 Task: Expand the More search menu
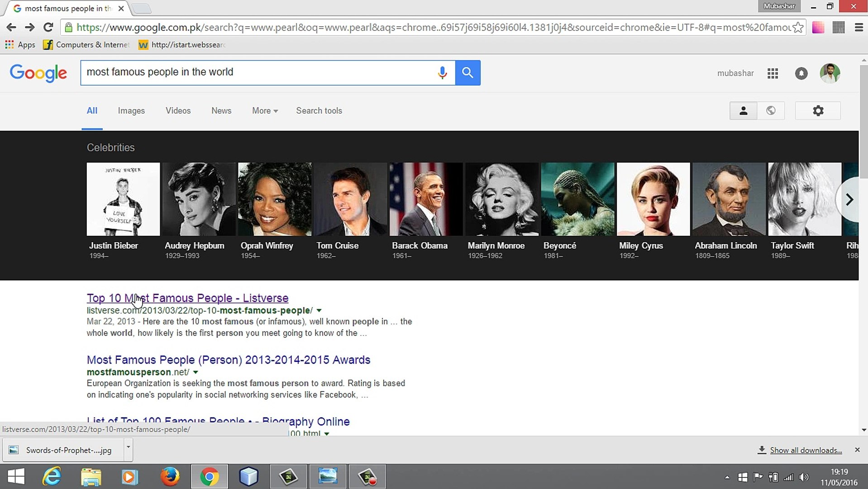click(265, 110)
